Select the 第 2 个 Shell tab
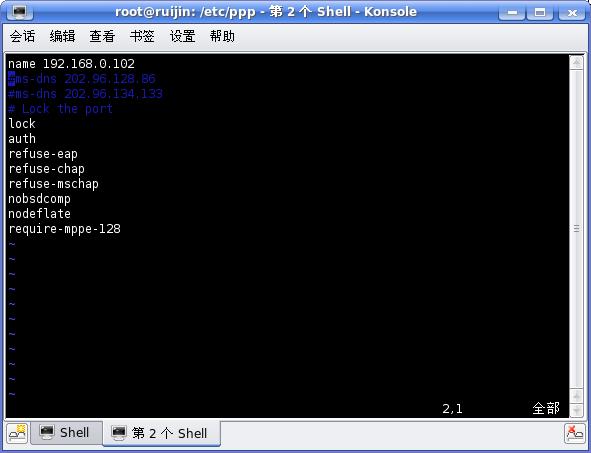The height and width of the screenshot is (453, 591). [161, 433]
